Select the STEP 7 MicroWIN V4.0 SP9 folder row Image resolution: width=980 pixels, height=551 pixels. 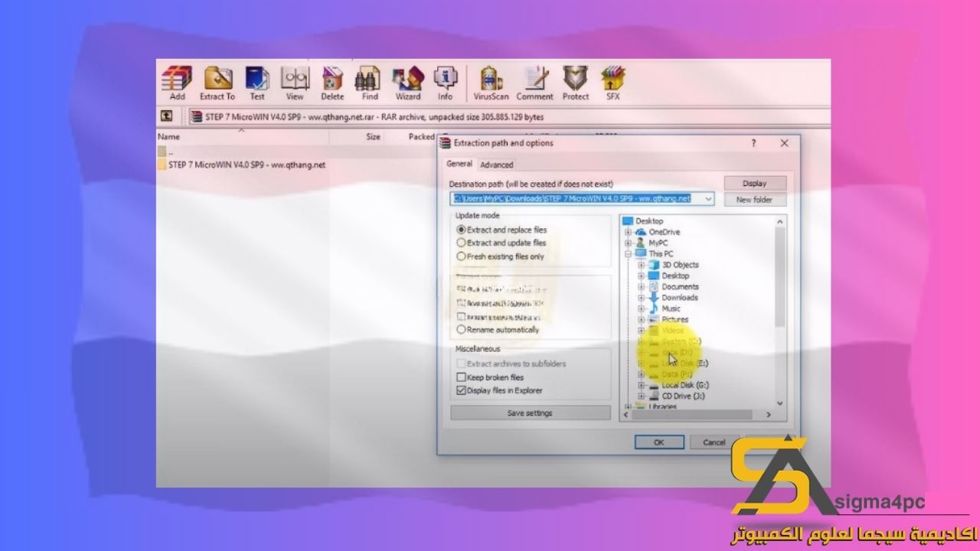point(241,165)
